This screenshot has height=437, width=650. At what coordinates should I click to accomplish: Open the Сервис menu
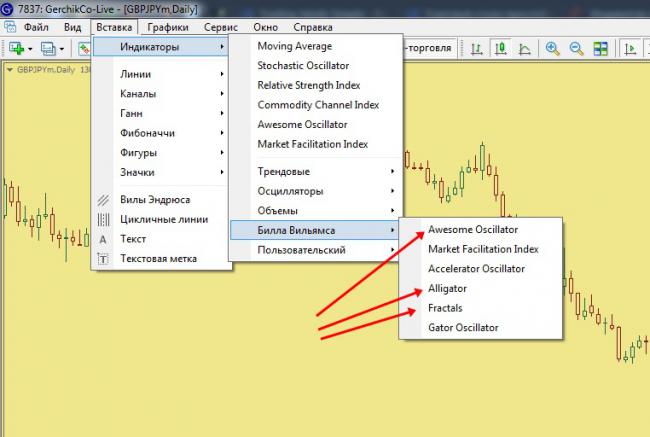[221, 27]
